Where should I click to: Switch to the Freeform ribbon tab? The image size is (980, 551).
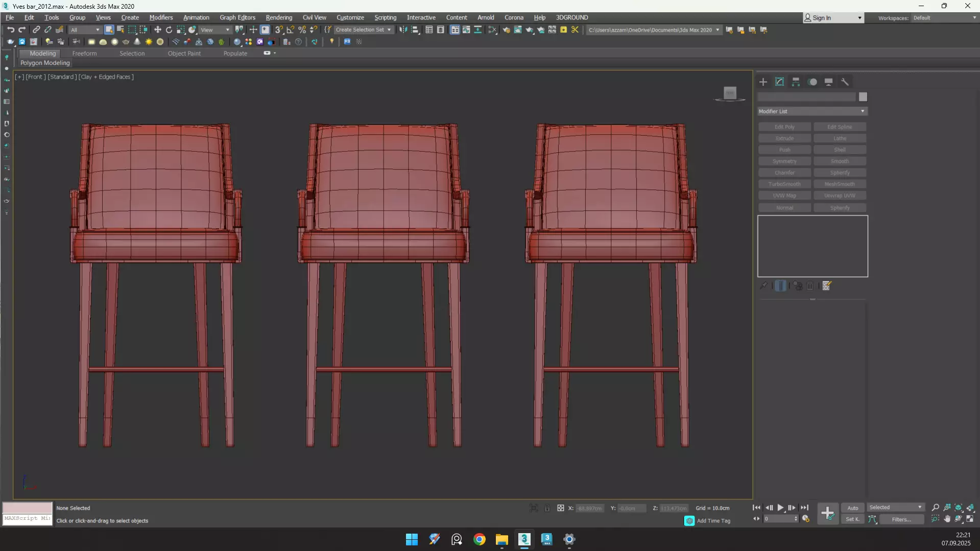[x=84, y=54]
